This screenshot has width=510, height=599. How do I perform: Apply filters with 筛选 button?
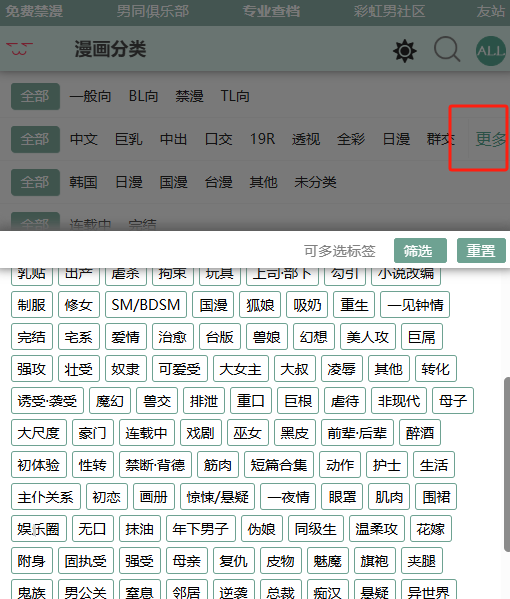420,251
